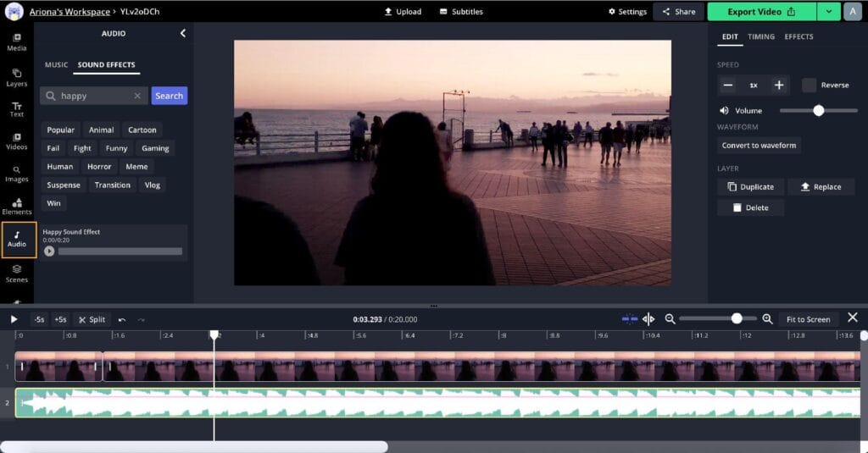Select the Meme sound category

136,167
